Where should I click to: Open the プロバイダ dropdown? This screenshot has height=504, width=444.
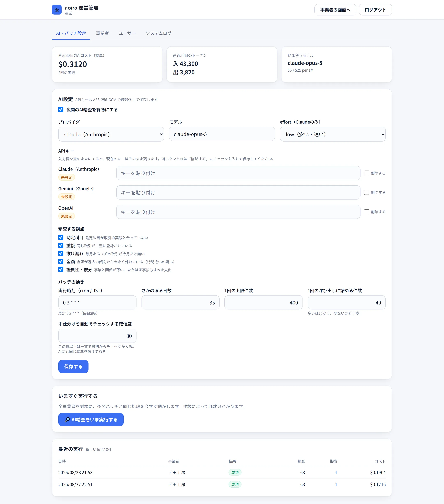point(111,134)
